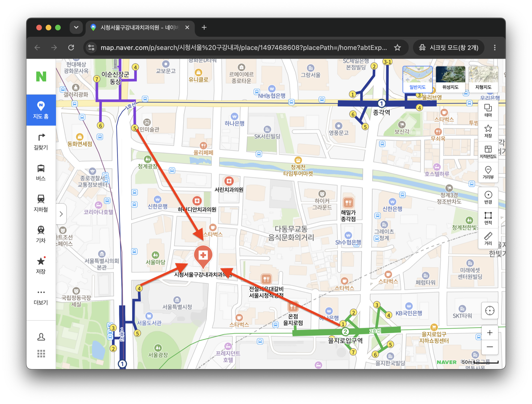
Task: Close the 시청서울구강내과치과의원 browser tab
Action: click(x=187, y=27)
